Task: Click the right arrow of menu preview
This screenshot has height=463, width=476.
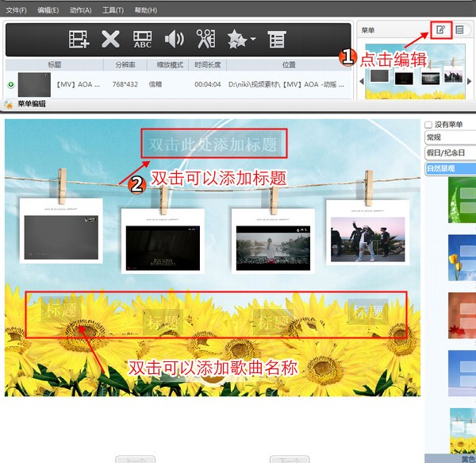Action: click(x=469, y=82)
